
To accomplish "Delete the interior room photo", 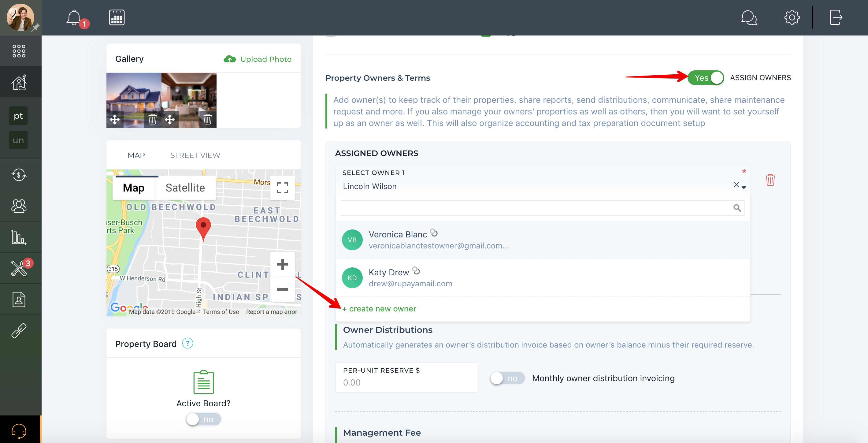I will point(208,119).
